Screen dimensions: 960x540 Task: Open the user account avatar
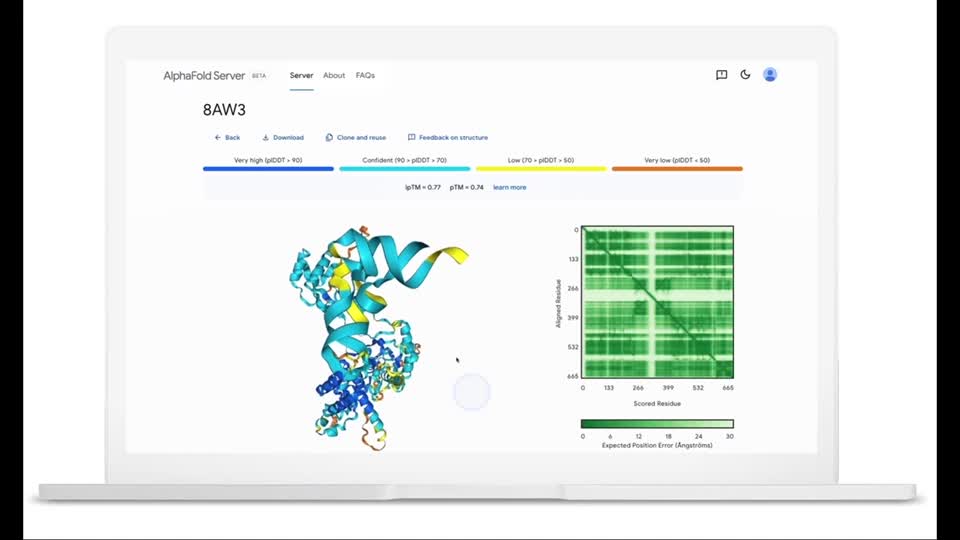click(770, 75)
